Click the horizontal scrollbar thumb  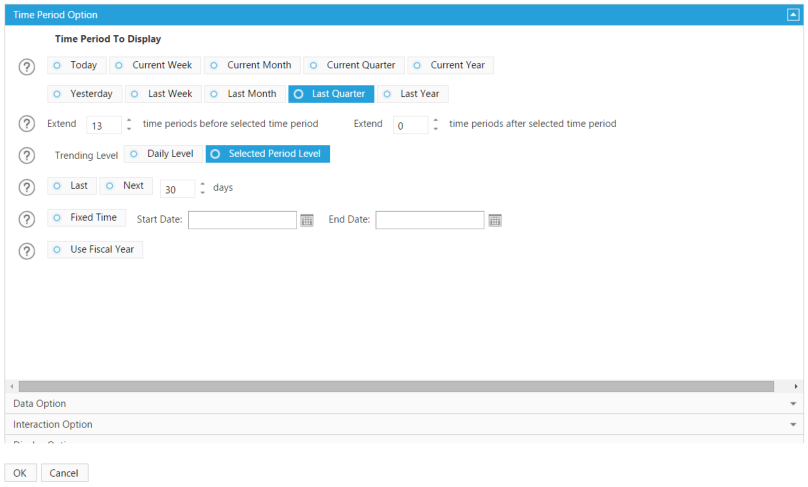tap(396, 387)
